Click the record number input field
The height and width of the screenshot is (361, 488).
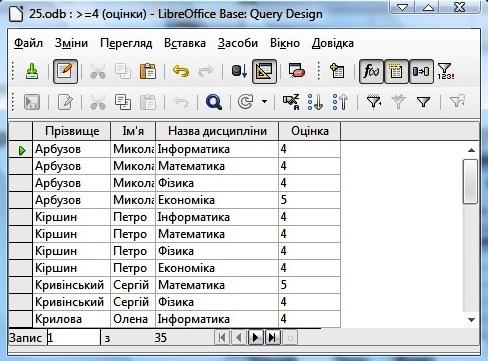click(x=73, y=338)
